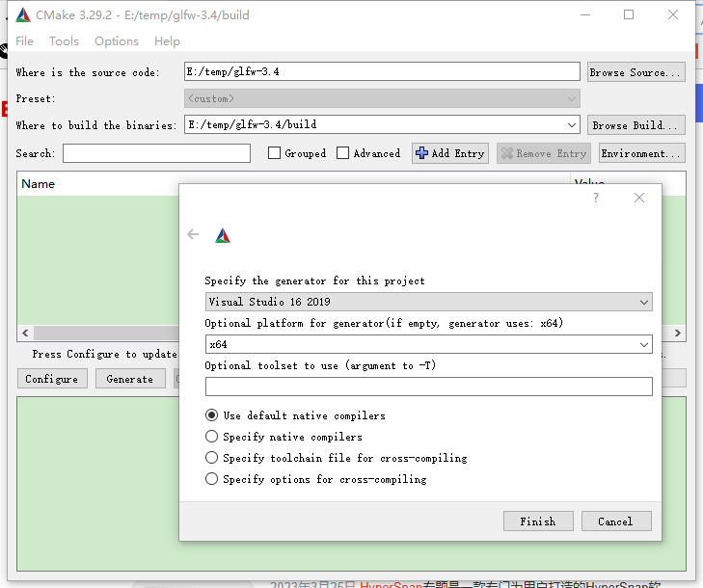Expand the build binaries path dropdown
This screenshot has height=588, width=703.
coord(572,124)
